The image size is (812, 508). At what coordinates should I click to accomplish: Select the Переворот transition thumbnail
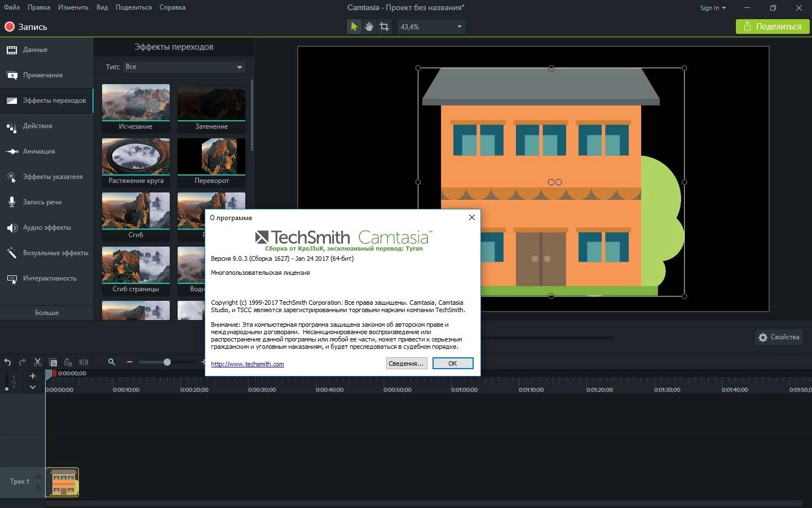(x=211, y=162)
